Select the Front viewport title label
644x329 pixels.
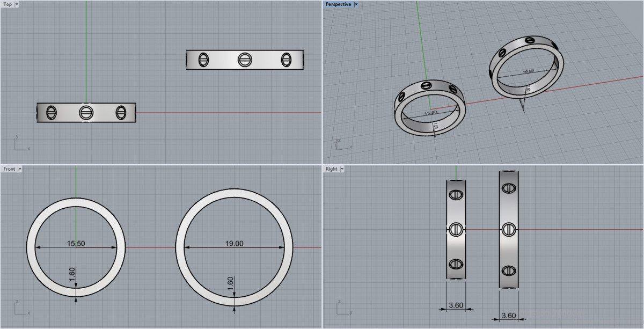pyautogui.click(x=9, y=169)
